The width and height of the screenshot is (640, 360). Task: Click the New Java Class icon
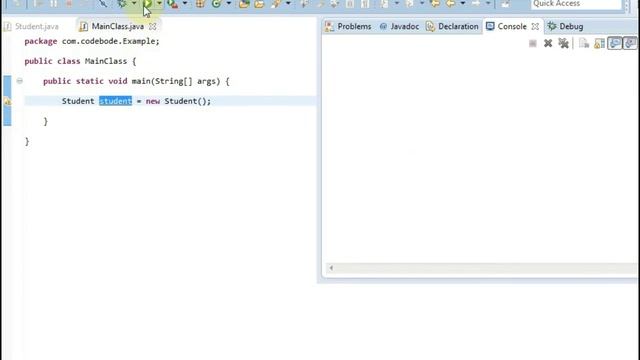coord(216,4)
